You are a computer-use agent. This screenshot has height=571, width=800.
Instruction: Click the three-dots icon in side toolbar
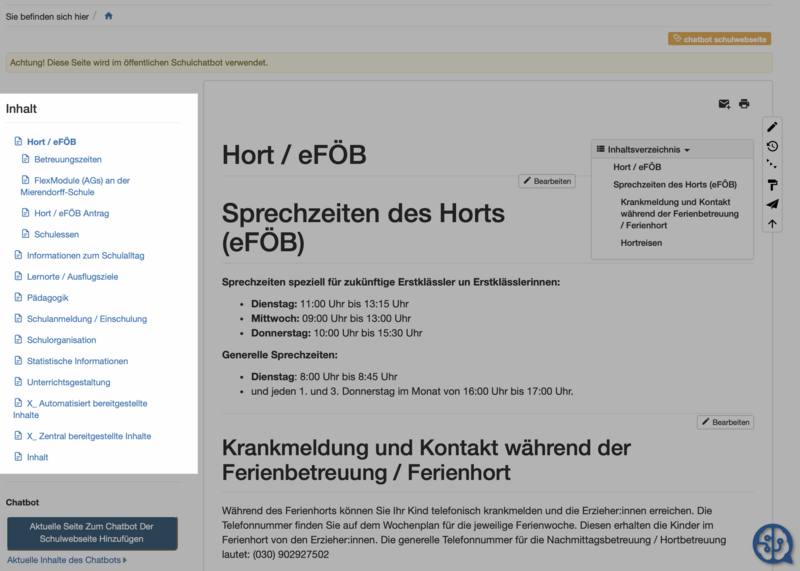pos(772,165)
